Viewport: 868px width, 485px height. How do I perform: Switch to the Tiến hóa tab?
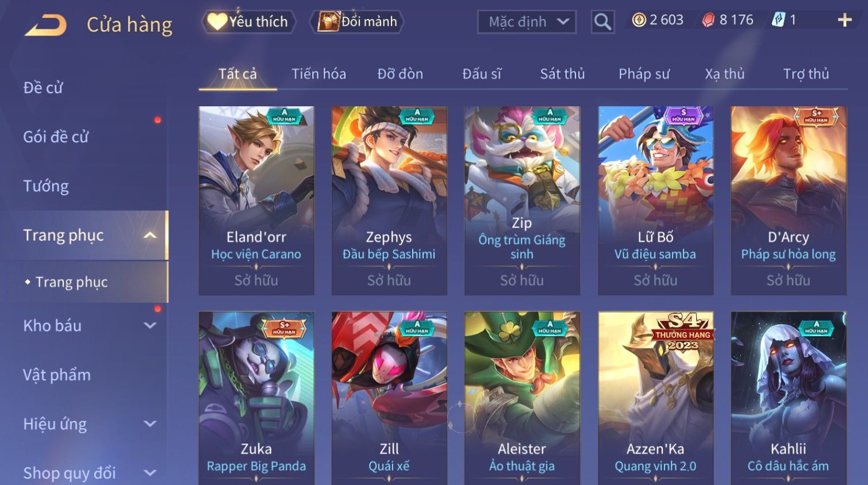318,74
